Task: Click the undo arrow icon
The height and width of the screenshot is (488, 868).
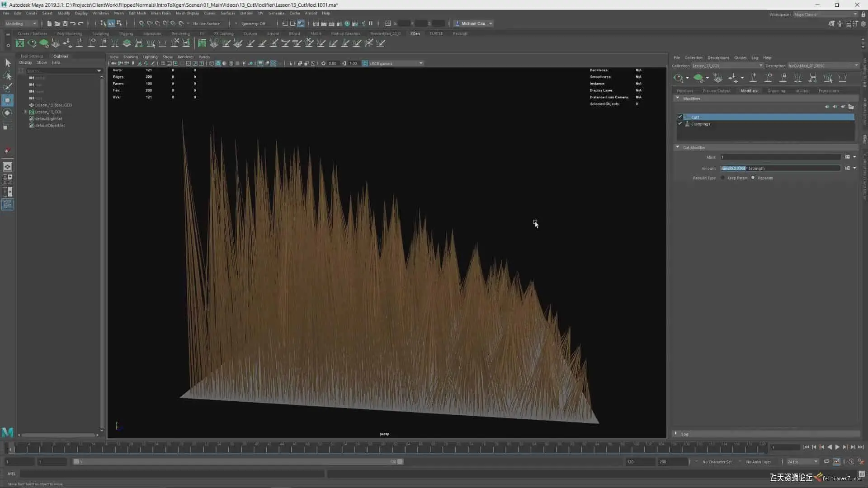Action: 73,23
